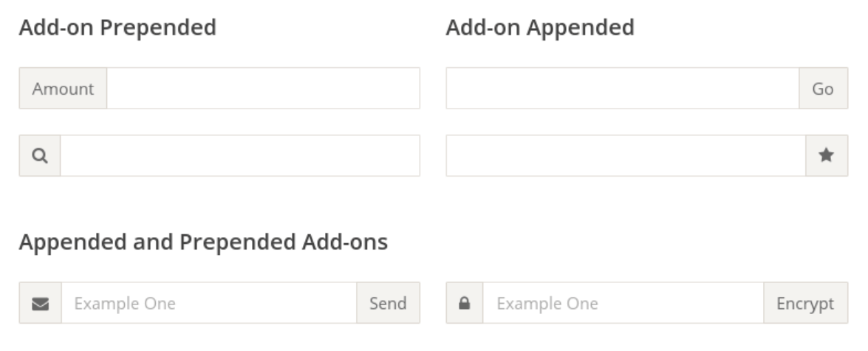Click the padlock icon
Screen dimensions: 868x351
click(x=465, y=303)
